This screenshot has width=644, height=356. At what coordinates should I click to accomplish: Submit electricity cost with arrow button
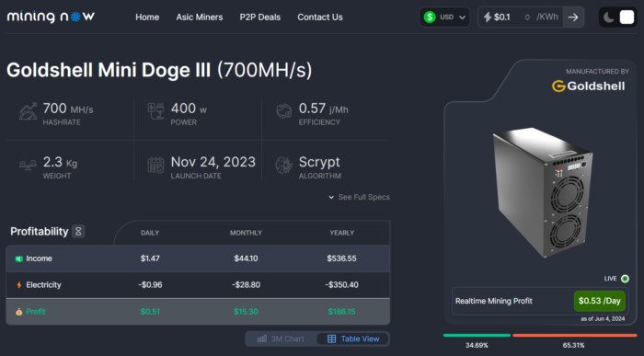pyautogui.click(x=573, y=17)
